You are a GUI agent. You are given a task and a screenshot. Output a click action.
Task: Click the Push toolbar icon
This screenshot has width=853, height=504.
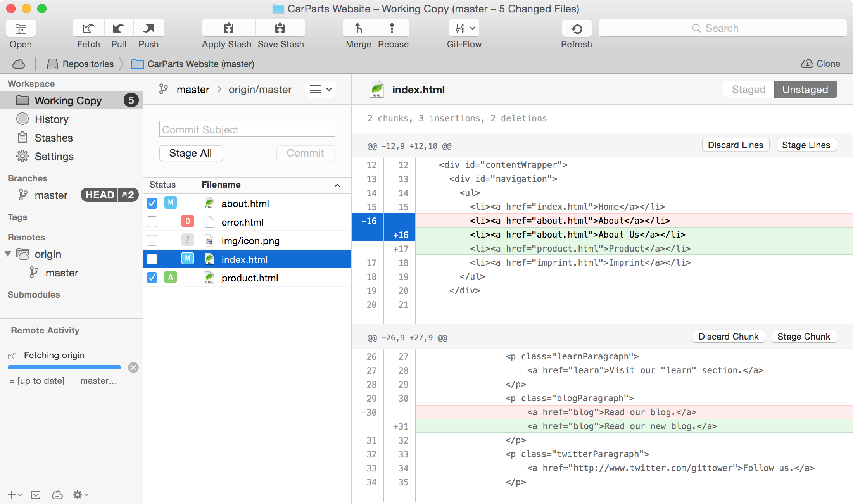pyautogui.click(x=148, y=28)
